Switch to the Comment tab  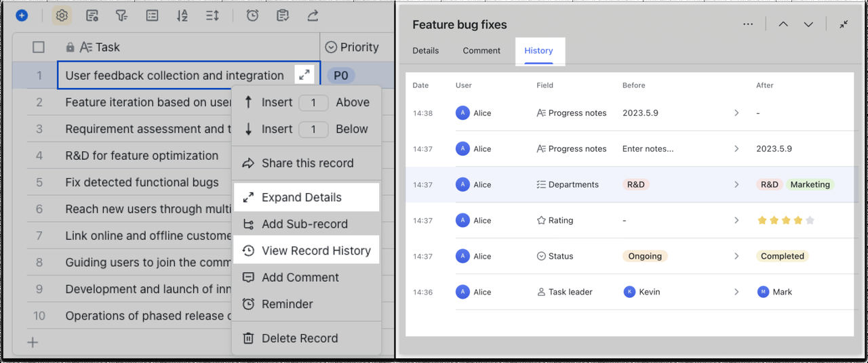[x=481, y=50]
